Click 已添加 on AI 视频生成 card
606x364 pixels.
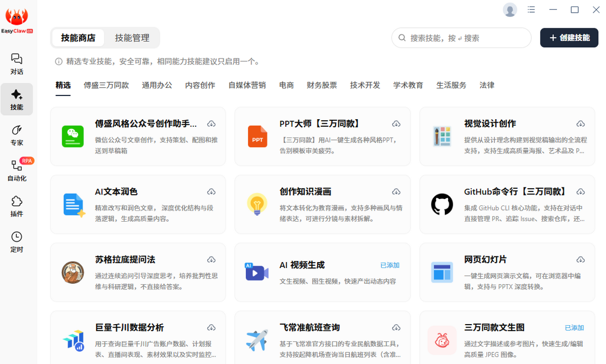(390, 265)
